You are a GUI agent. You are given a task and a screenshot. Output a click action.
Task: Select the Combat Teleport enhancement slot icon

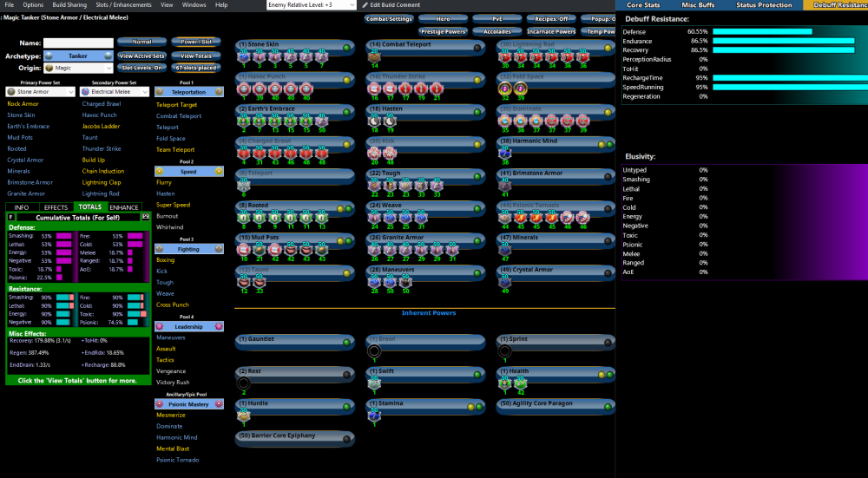[375, 56]
